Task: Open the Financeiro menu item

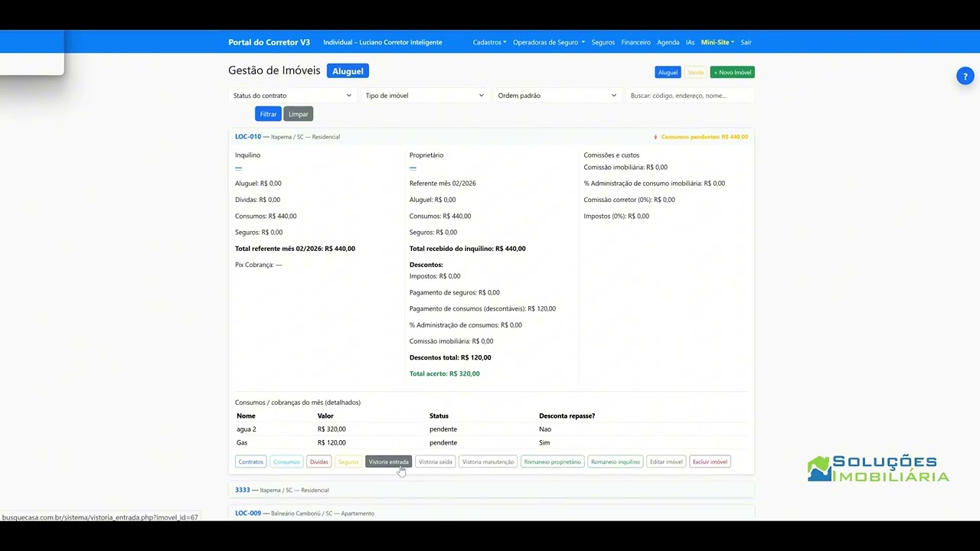Action: click(x=636, y=42)
